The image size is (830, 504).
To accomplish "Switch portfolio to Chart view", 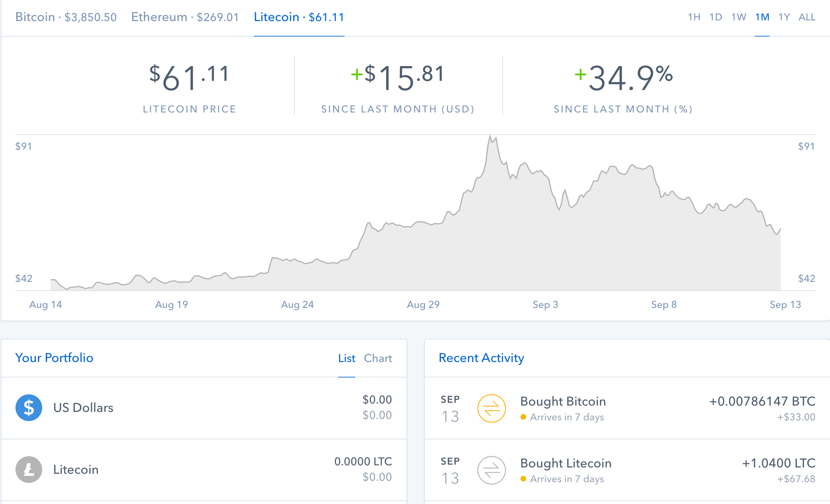I will point(378,358).
